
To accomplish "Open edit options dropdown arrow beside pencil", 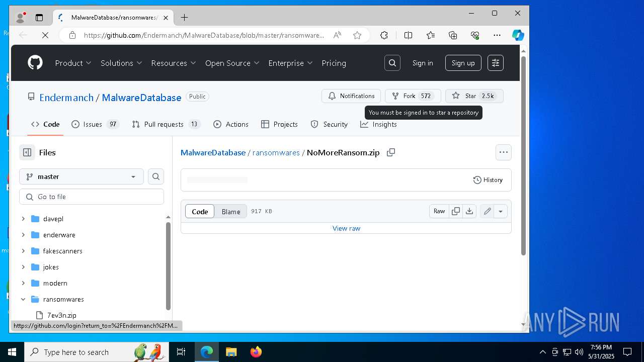I will [501, 211].
